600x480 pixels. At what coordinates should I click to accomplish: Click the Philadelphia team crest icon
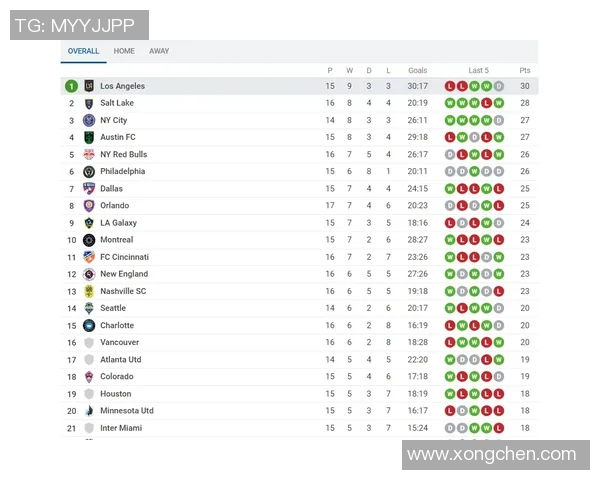[x=89, y=171]
